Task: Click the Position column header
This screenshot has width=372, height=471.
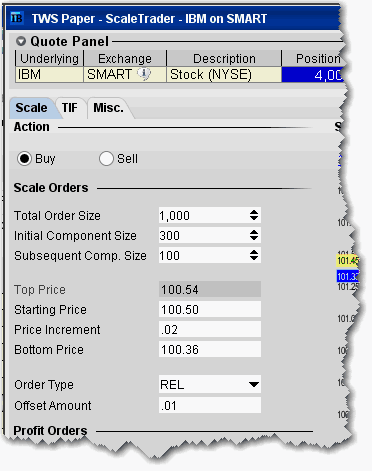Action: 312,58
